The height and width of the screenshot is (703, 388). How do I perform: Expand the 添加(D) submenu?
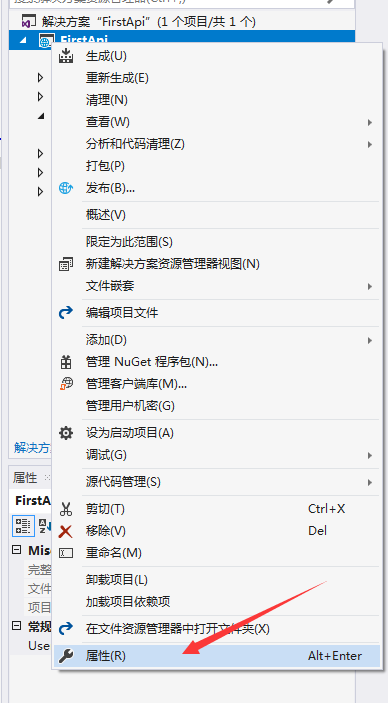pyautogui.click(x=217, y=340)
